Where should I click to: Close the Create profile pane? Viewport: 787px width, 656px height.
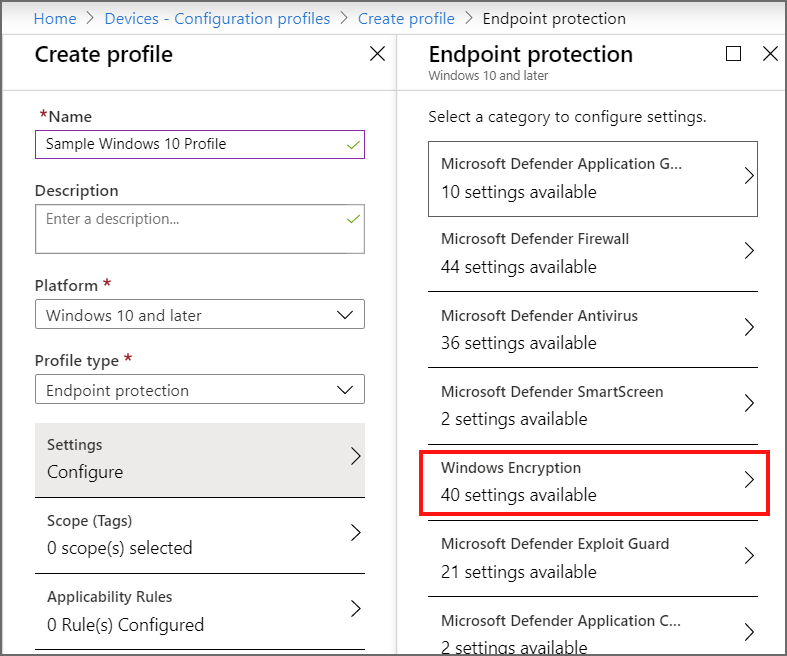tap(377, 54)
